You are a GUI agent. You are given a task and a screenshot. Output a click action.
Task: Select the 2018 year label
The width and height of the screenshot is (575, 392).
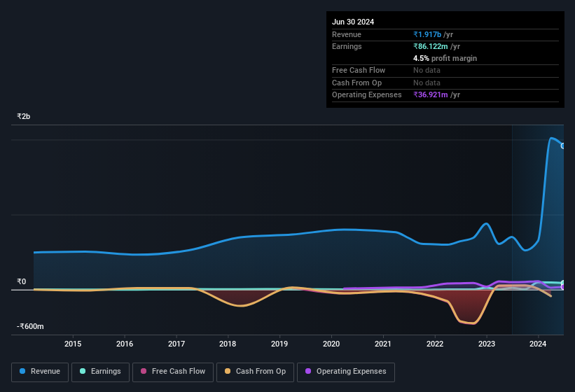click(x=228, y=344)
